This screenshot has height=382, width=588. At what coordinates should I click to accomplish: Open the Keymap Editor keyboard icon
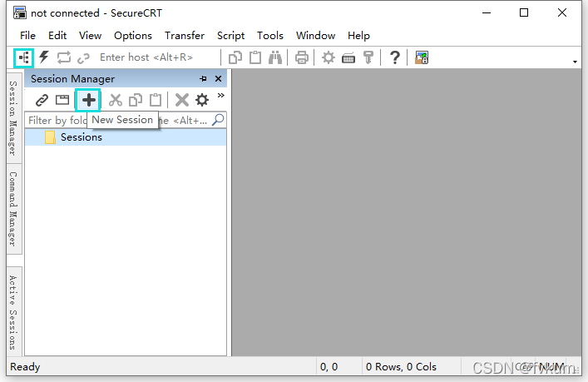[x=348, y=58]
